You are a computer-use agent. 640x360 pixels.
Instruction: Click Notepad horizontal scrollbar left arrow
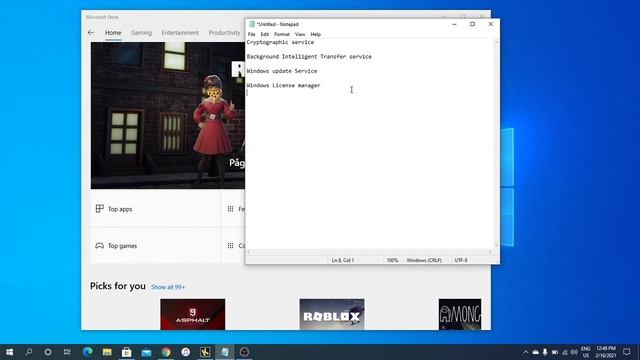click(x=249, y=252)
